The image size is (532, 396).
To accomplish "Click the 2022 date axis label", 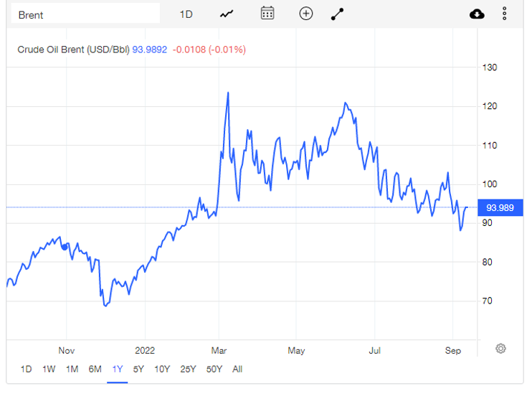I will pos(145,351).
